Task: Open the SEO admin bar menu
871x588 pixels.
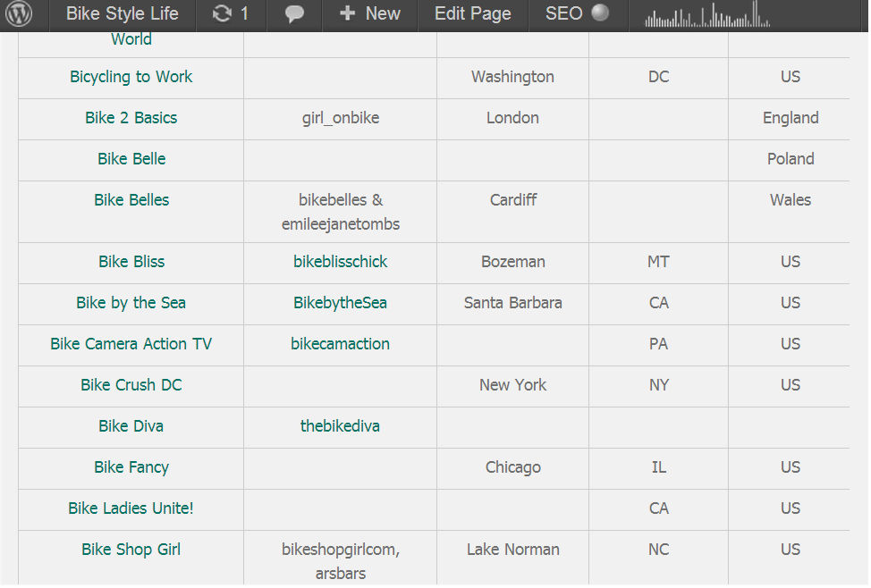Action: [563, 14]
